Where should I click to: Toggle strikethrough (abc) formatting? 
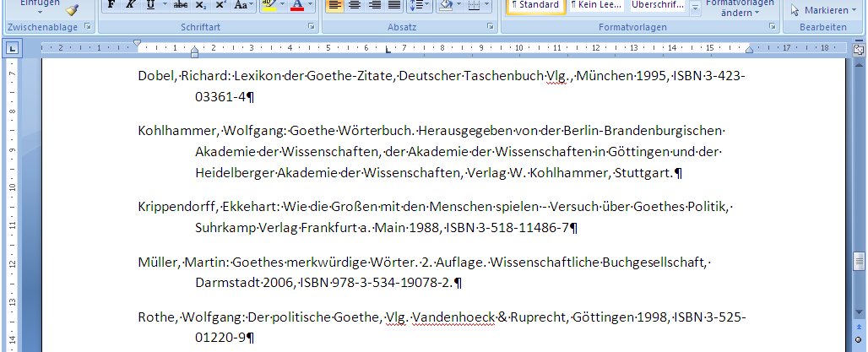click(181, 5)
